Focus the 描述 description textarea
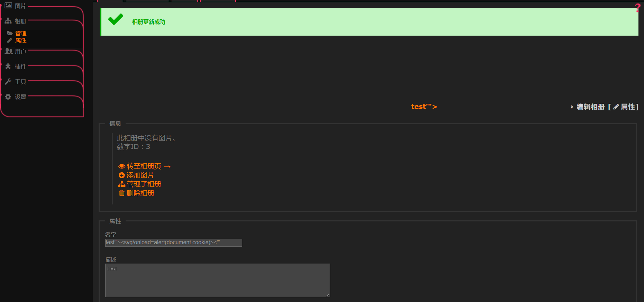Screen dimensions: 644x302 click(x=218, y=281)
